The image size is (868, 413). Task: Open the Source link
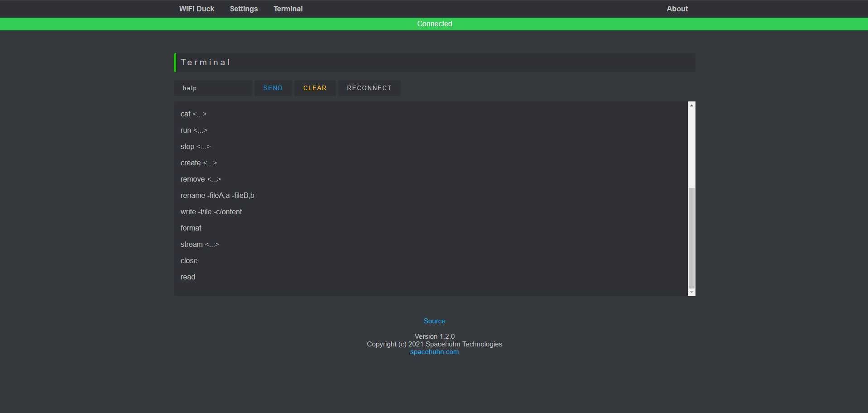click(434, 321)
